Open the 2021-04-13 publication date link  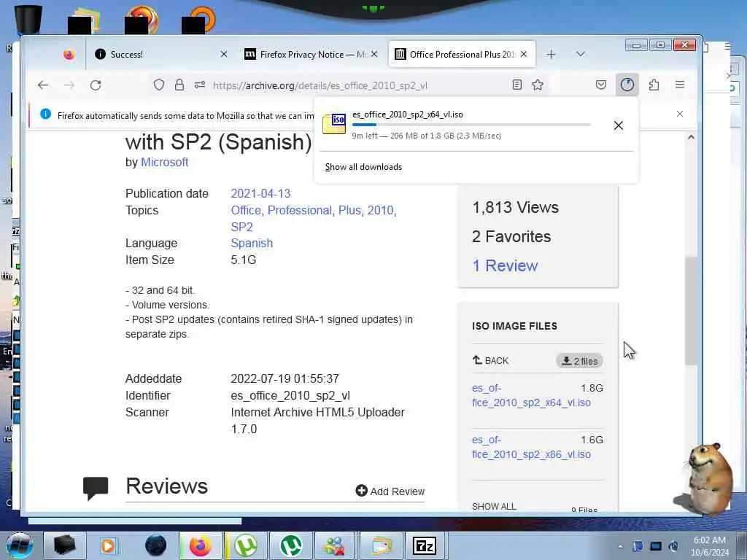(260, 194)
